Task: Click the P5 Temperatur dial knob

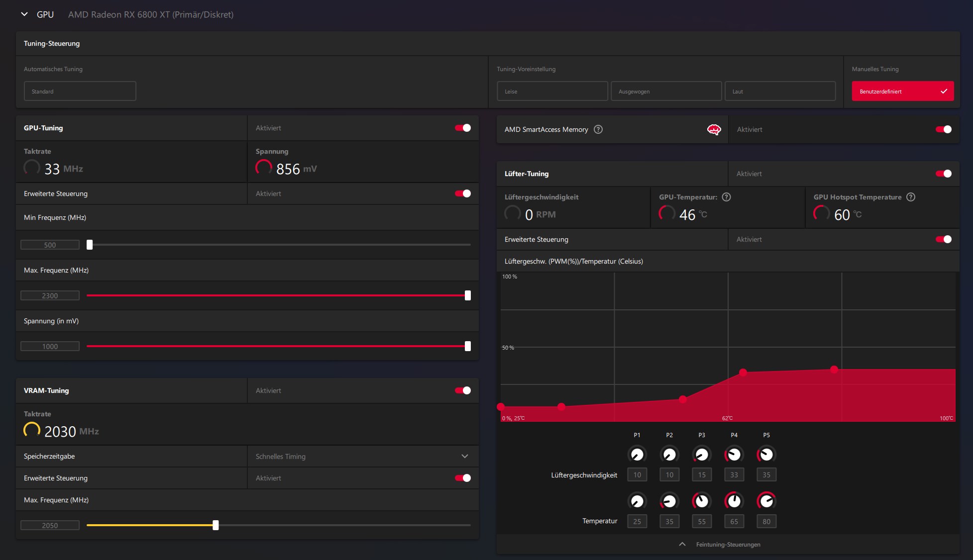Action: 766,501
